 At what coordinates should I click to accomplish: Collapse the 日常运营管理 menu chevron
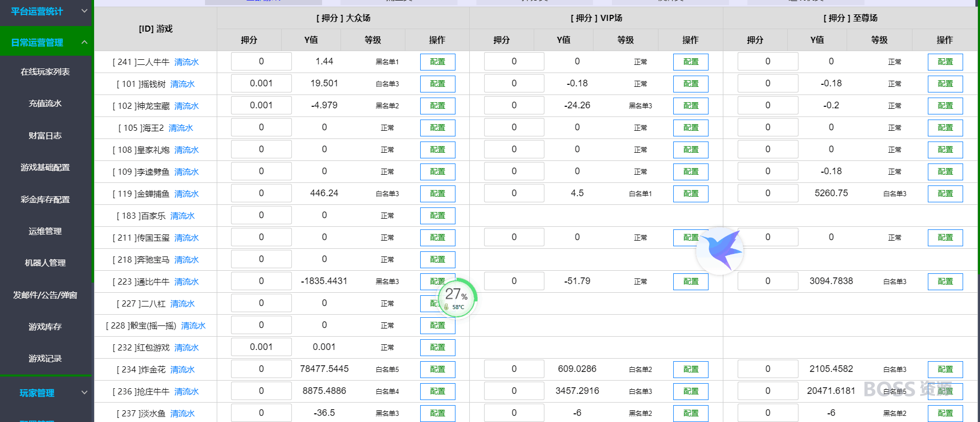(x=84, y=42)
